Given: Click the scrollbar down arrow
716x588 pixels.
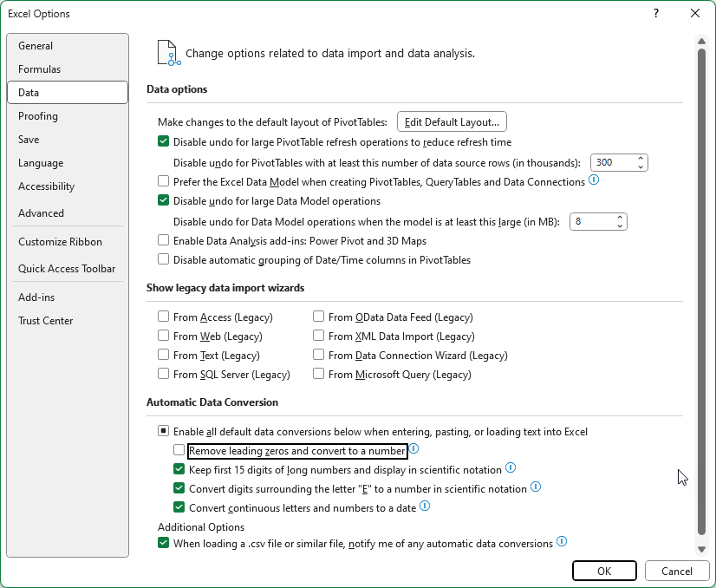Looking at the screenshot, I should [700, 549].
